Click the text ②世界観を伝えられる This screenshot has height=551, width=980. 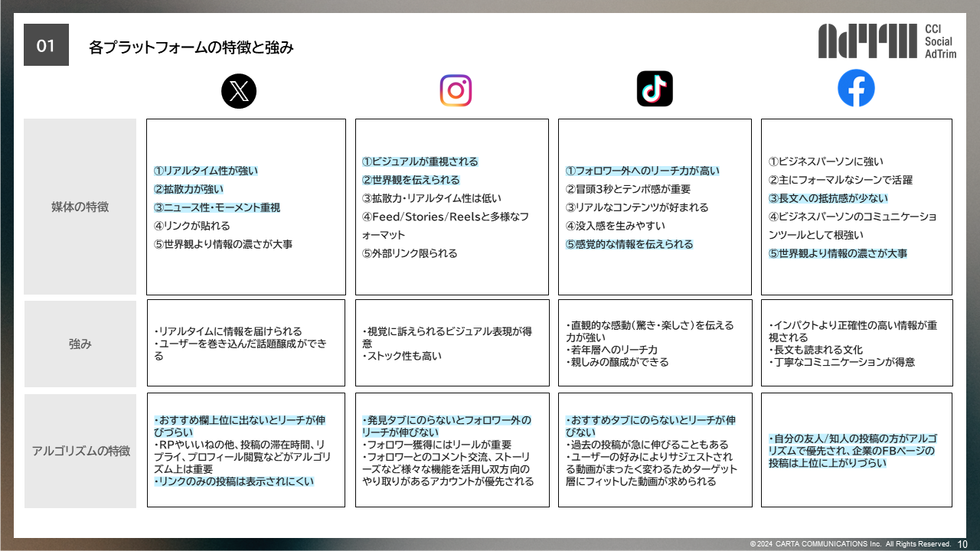[x=411, y=180]
